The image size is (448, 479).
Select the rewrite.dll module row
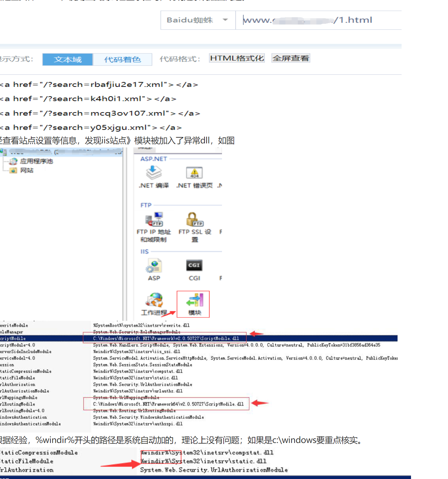[x=141, y=325]
